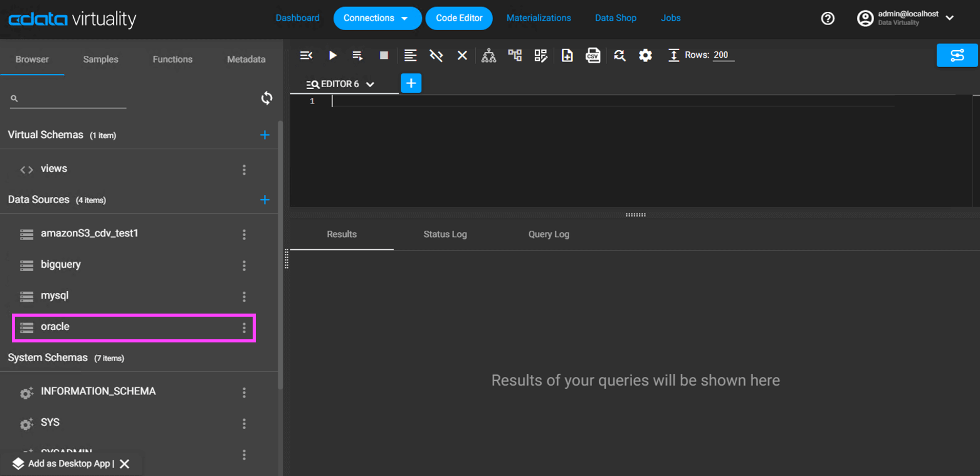Image resolution: width=980 pixels, height=476 pixels.
Task: Switch to the Samples tab
Action: pos(100,59)
